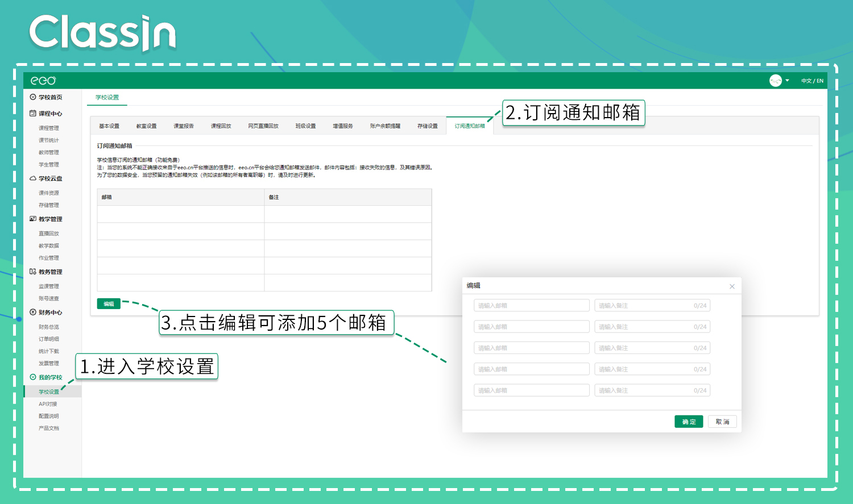Focus fourth 请输入备注 field
The width and height of the screenshot is (853, 504).
click(652, 369)
